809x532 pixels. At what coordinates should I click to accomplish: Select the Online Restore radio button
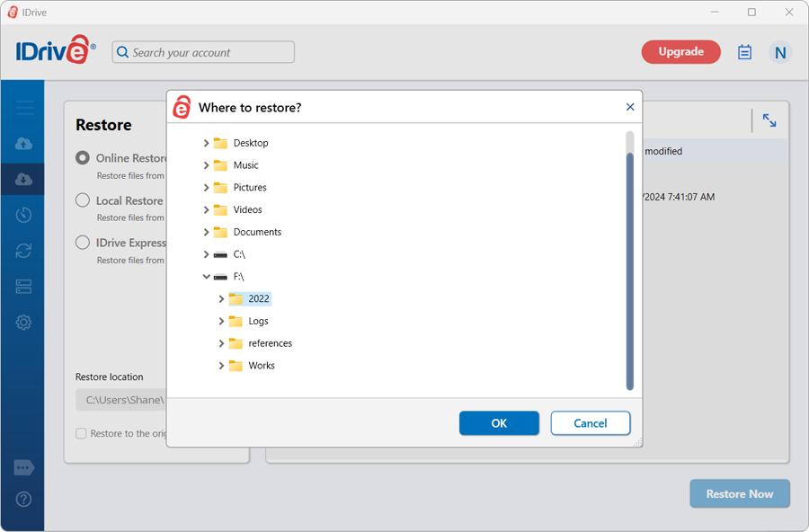tap(83, 158)
